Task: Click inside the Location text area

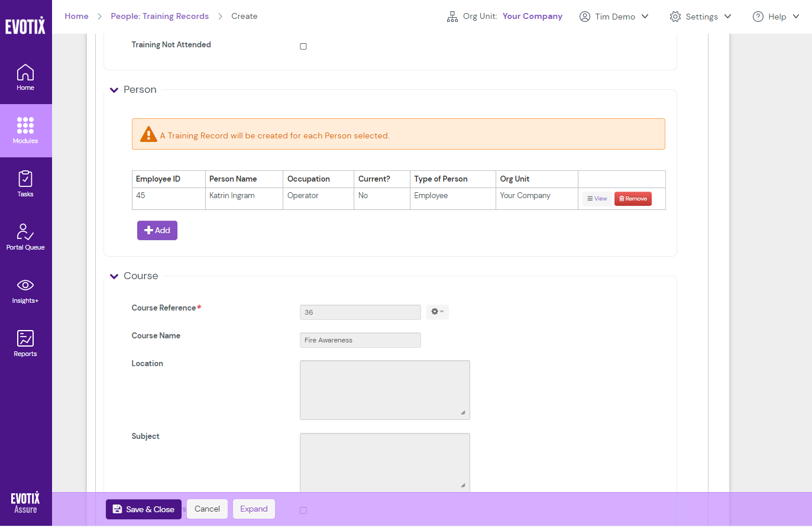Action: click(384, 390)
